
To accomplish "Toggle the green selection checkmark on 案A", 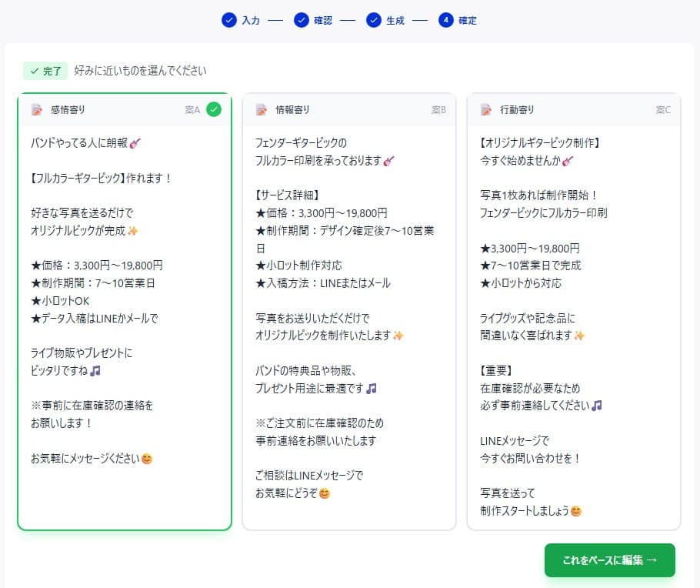I will pos(214,109).
